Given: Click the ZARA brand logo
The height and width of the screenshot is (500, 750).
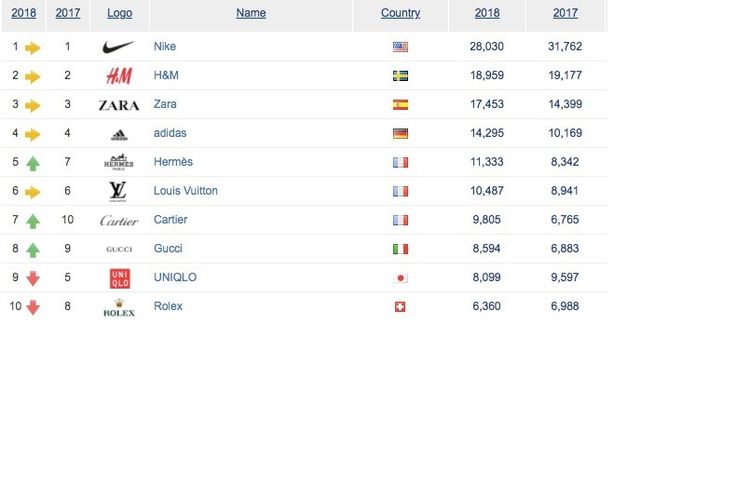Looking at the screenshot, I should click(119, 105).
